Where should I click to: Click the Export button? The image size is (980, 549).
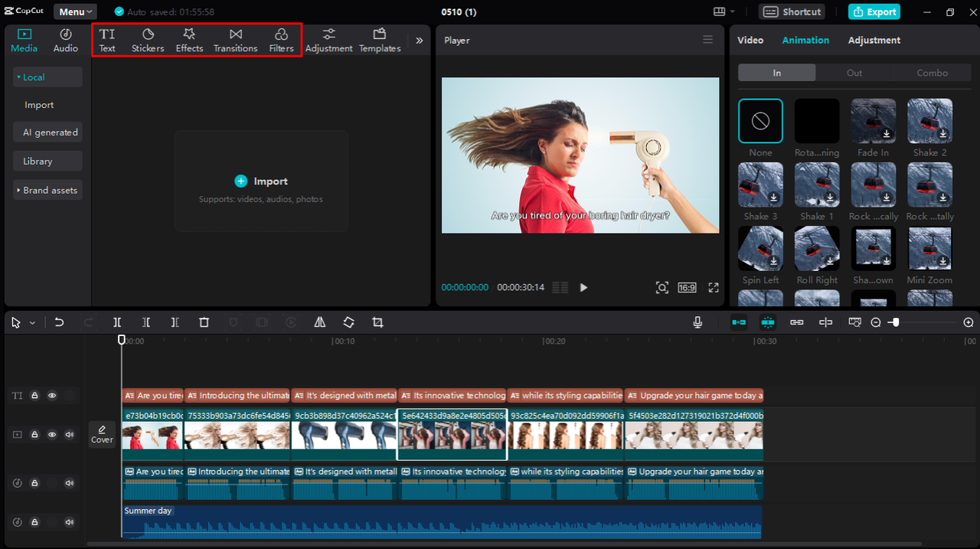pos(874,11)
